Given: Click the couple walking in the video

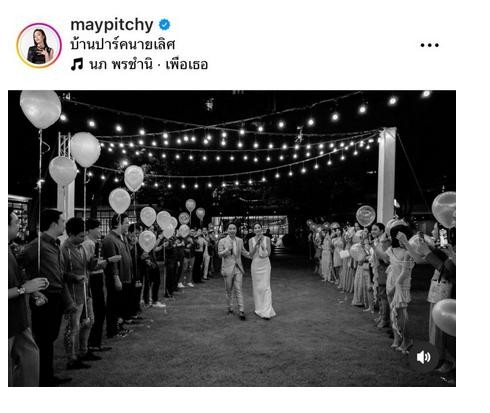Looking at the screenshot, I should coord(247,270).
